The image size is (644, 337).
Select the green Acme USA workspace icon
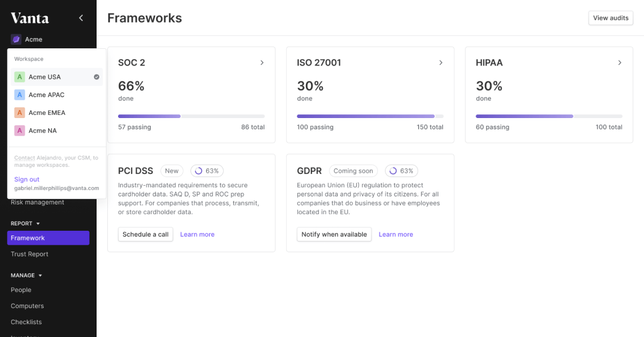click(21, 77)
